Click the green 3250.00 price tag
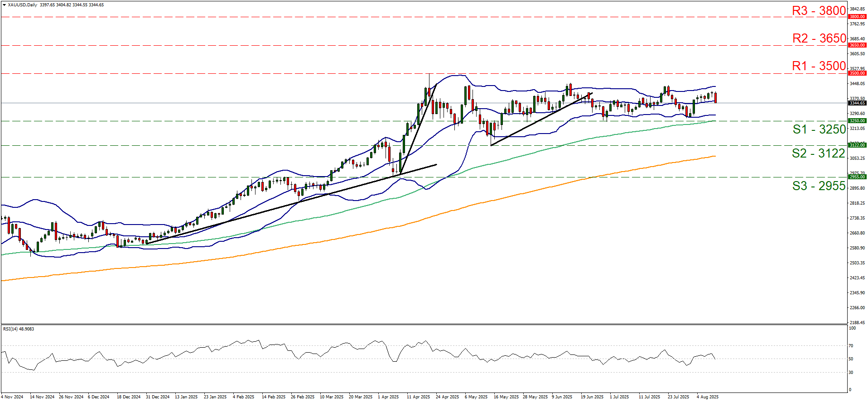The width and height of the screenshot is (868, 402). [857, 121]
